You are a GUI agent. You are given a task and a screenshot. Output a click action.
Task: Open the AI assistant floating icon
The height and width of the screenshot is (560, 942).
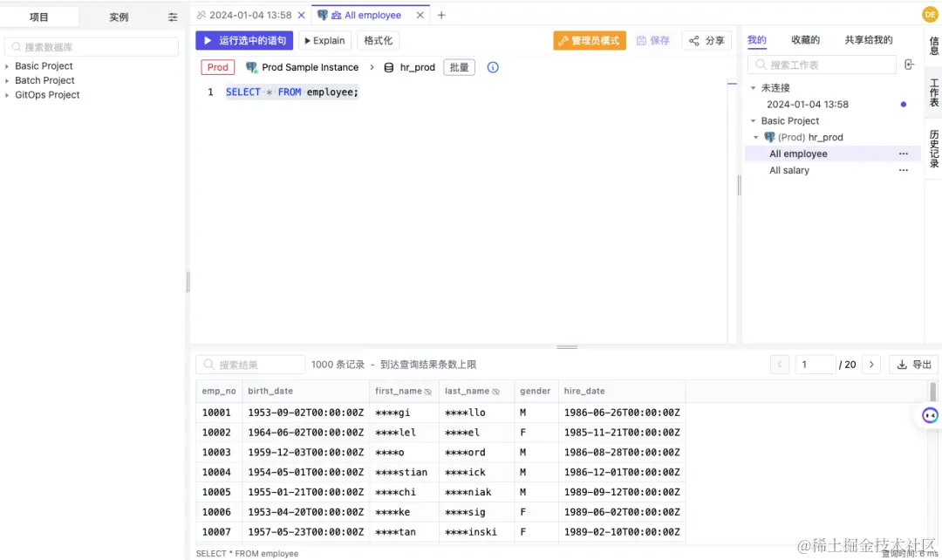coord(930,415)
